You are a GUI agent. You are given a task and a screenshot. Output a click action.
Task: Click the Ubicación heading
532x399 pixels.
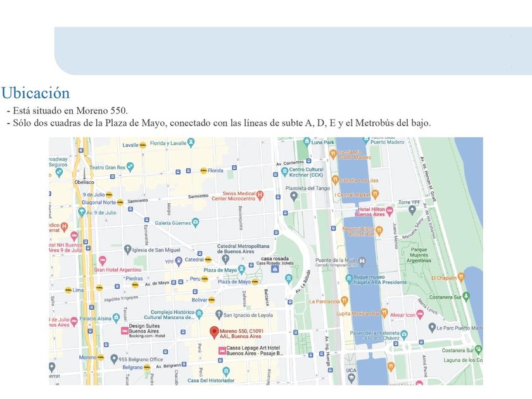tap(35, 93)
